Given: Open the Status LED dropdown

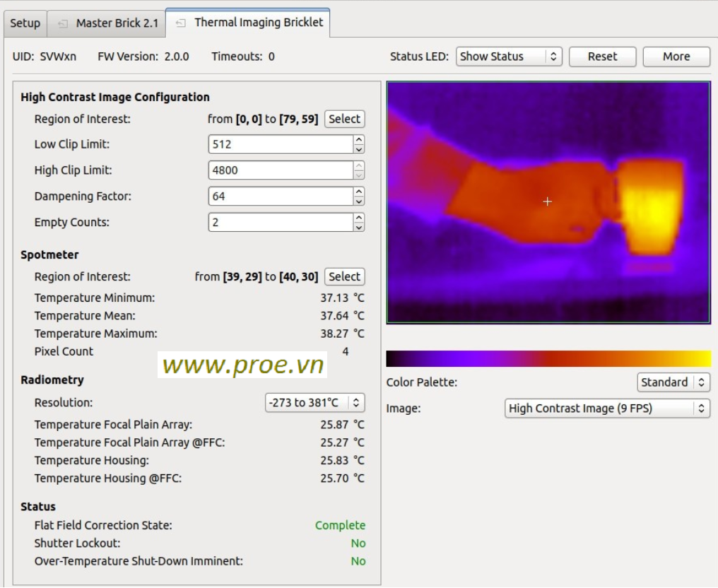Looking at the screenshot, I should (509, 57).
